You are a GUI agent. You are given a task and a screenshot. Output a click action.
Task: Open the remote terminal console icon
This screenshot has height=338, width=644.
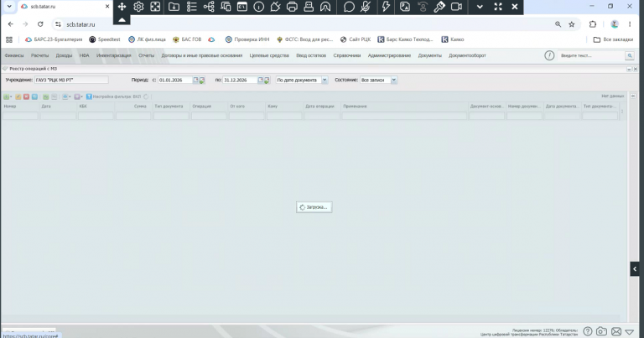tap(242, 7)
